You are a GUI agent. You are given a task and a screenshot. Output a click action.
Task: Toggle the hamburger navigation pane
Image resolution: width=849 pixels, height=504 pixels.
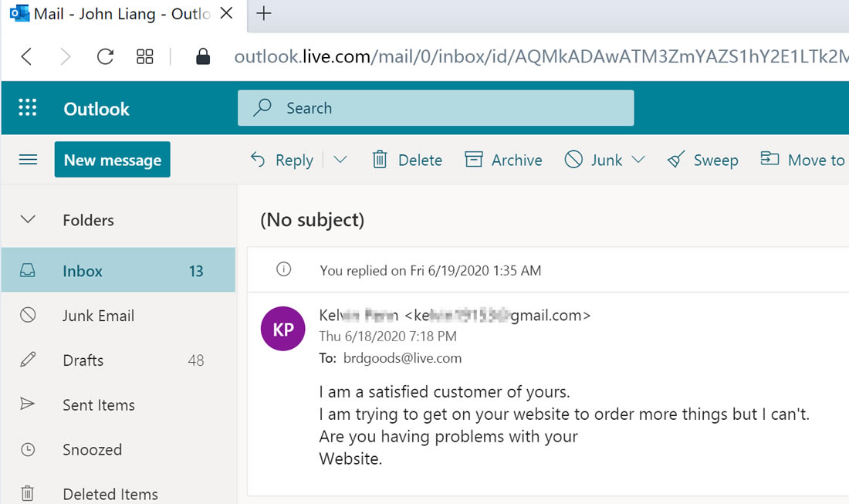point(28,160)
